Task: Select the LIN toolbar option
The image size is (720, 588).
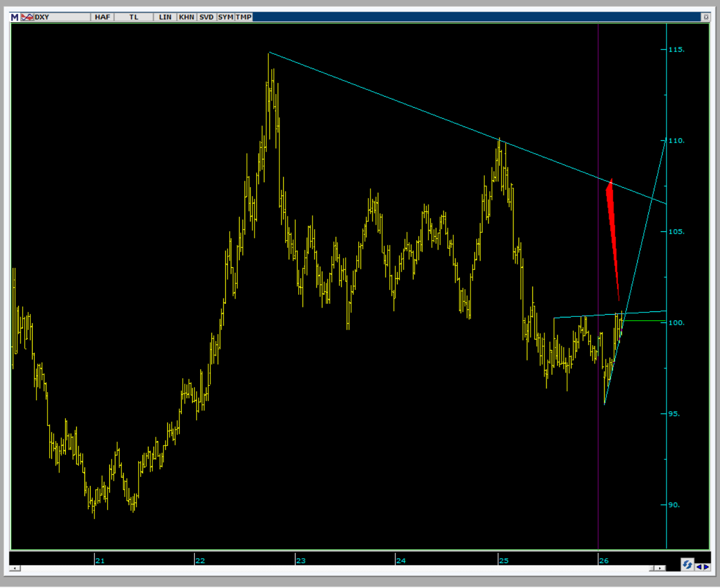Action: click(165, 17)
